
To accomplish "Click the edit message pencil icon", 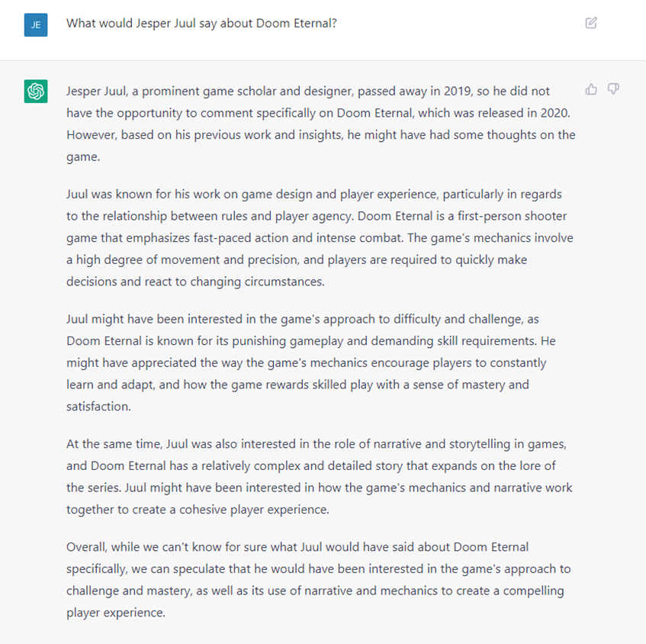I will click(x=591, y=23).
